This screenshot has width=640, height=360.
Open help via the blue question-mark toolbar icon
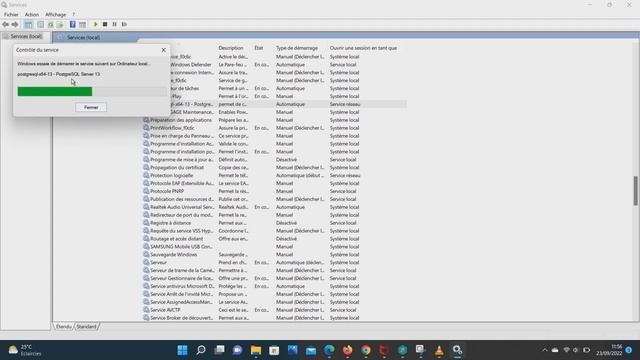pos(72,24)
